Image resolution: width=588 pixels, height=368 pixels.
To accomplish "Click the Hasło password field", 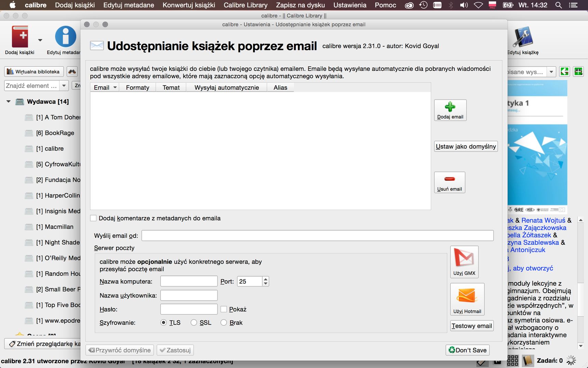I will coord(189,309).
